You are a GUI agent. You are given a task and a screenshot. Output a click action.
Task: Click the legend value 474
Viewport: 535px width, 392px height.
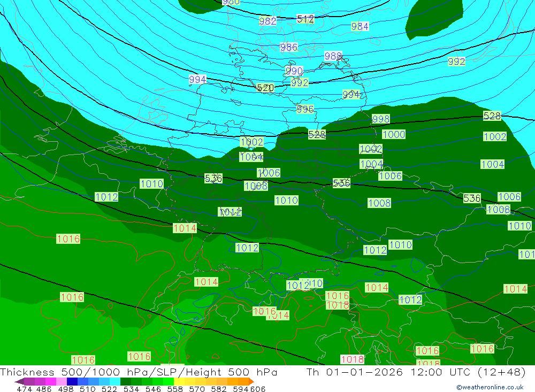click(x=24, y=389)
